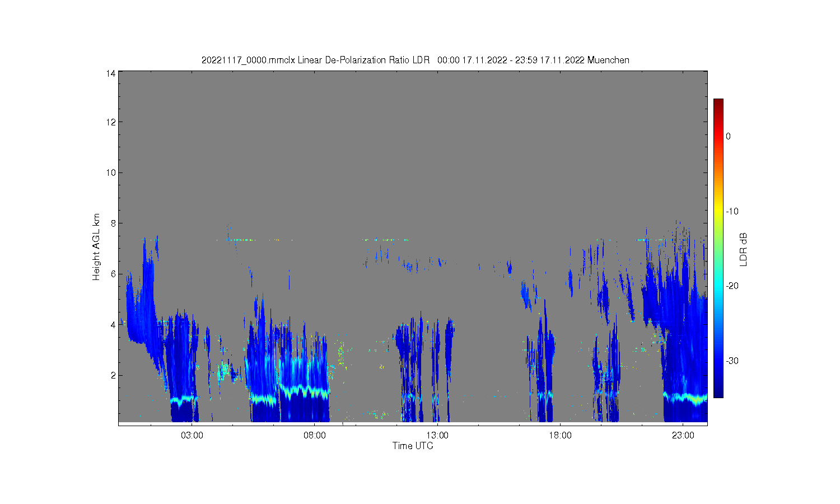840x504 pixels.
Task: Click the colorbar label '-30'
Action: [732, 361]
